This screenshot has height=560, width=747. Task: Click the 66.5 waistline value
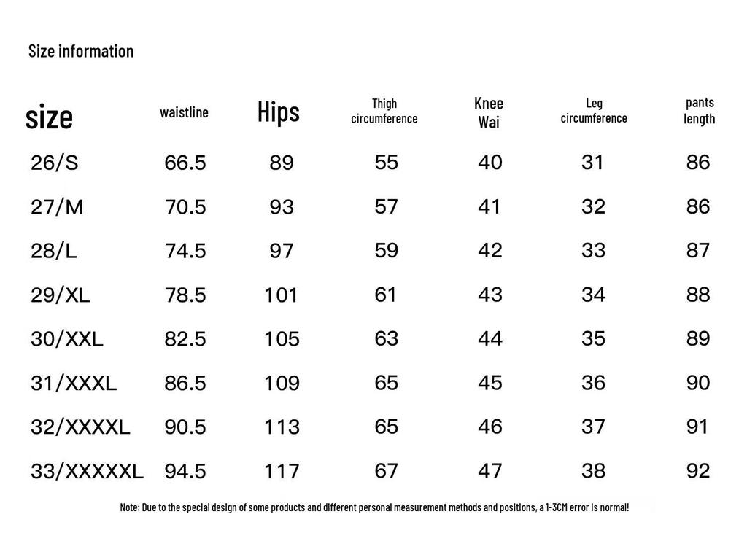tap(185, 163)
